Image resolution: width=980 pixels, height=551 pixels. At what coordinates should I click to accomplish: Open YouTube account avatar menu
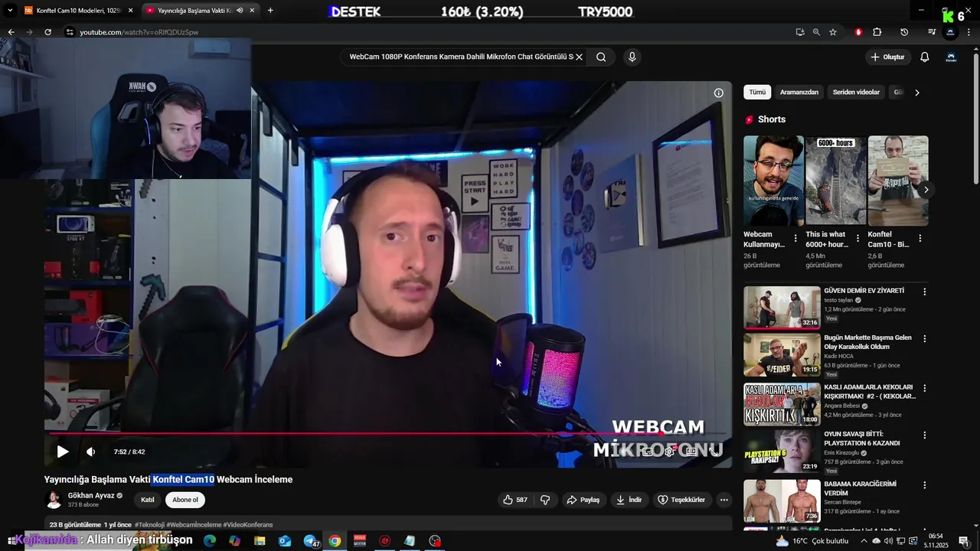coord(951,57)
